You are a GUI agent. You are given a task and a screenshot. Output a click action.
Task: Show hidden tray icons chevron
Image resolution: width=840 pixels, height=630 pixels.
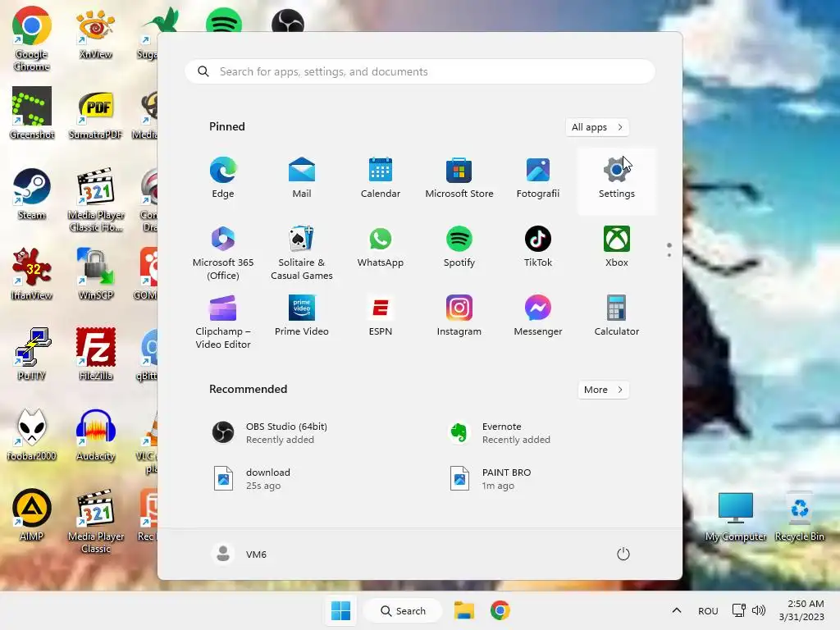click(x=677, y=610)
